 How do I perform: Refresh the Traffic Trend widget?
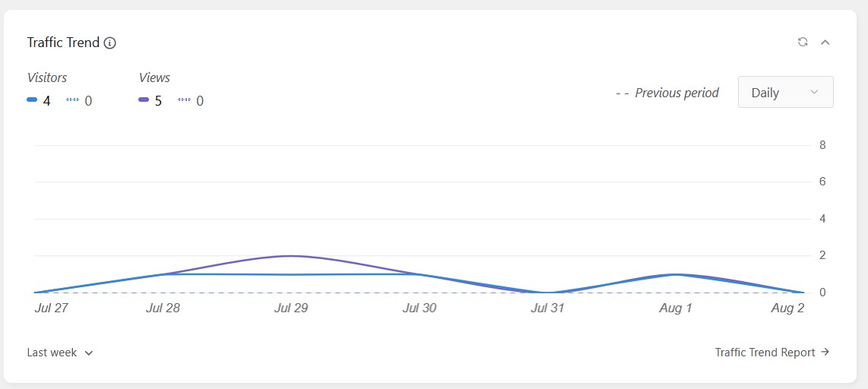click(803, 42)
